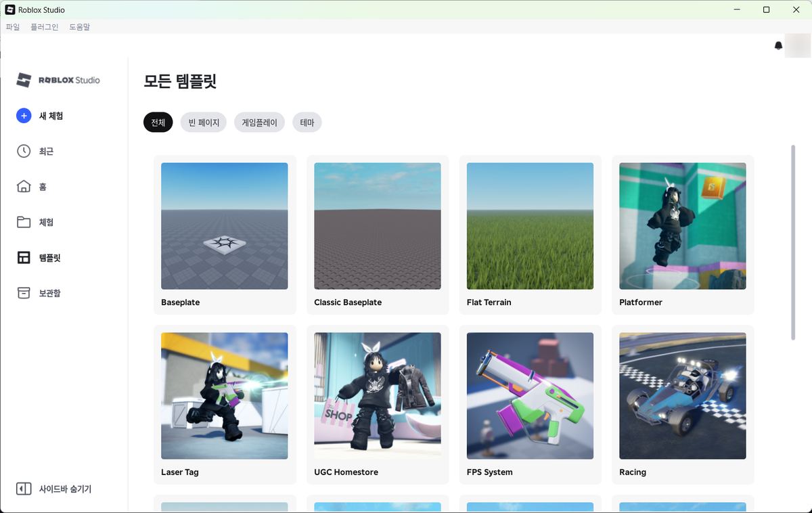Click the template list vertical scrollbar
Viewport: 812px width, 513px height.
pos(793,242)
